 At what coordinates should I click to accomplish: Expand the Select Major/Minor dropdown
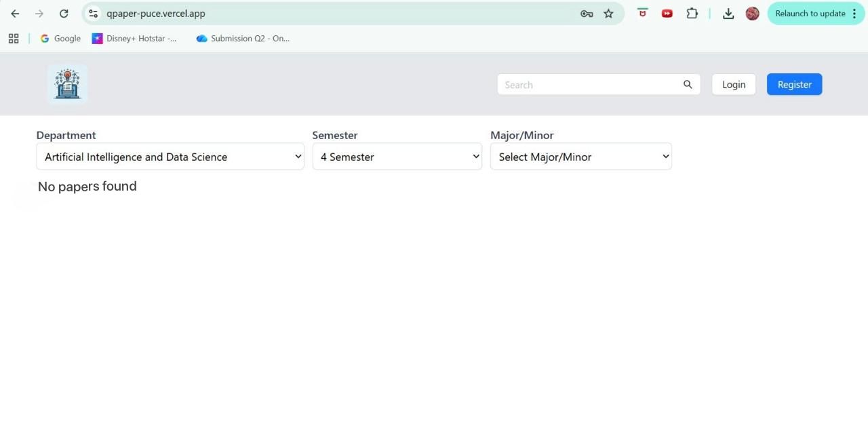coord(580,157)
